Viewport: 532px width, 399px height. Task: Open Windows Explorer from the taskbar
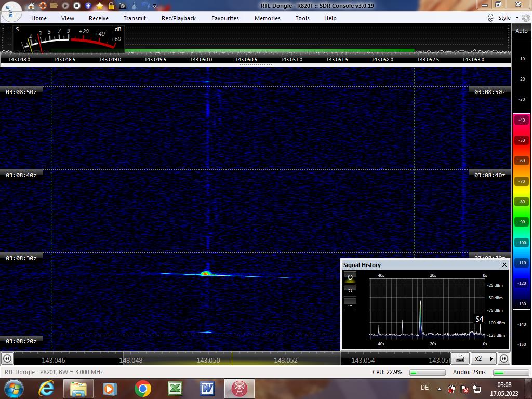[78, 389]
